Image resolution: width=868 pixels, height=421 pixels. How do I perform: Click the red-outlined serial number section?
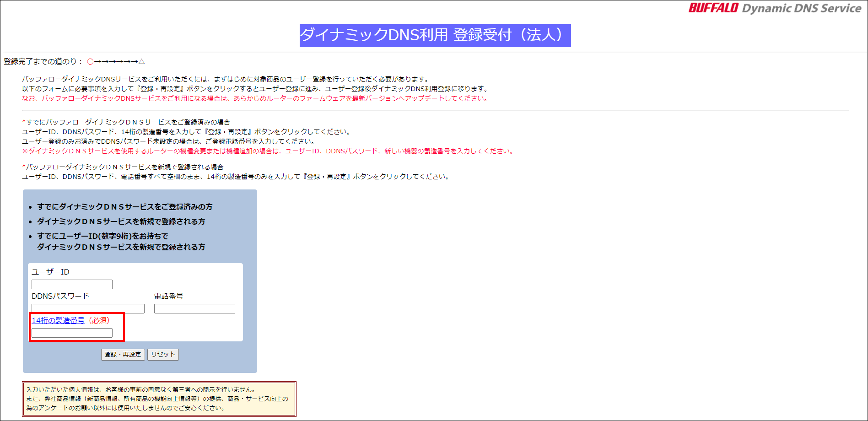point(76,326)
